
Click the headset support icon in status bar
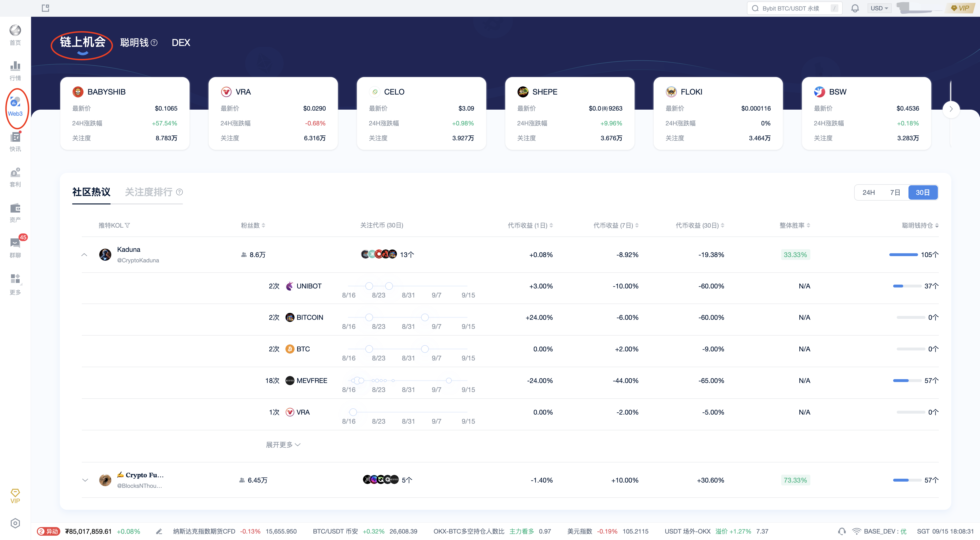(x=842, y=531)
